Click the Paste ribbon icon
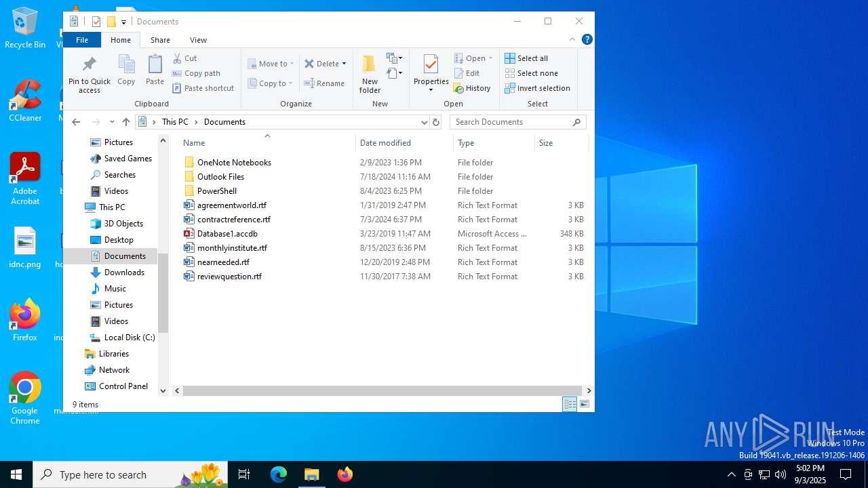 coord(155,65)
